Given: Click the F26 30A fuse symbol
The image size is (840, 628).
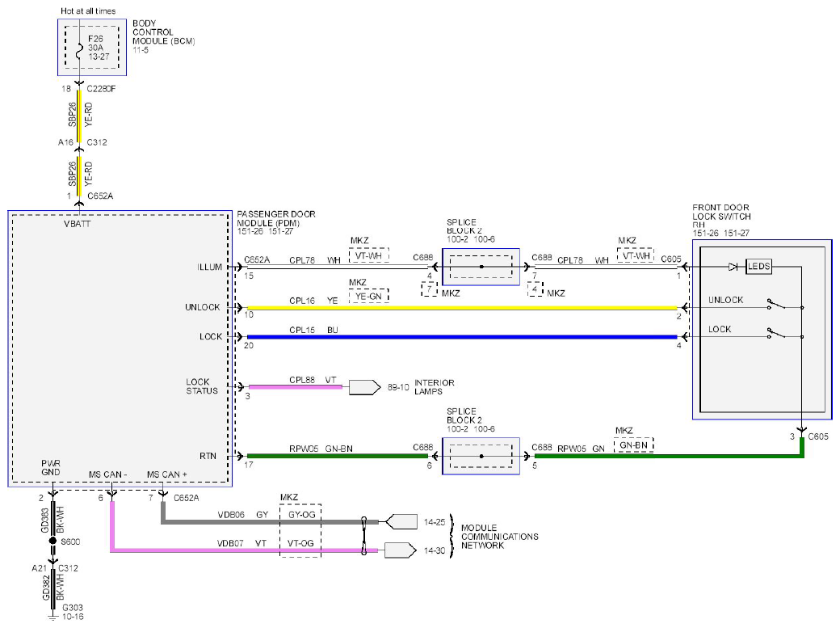Looking at the screenshot, I should click(79, 48).
